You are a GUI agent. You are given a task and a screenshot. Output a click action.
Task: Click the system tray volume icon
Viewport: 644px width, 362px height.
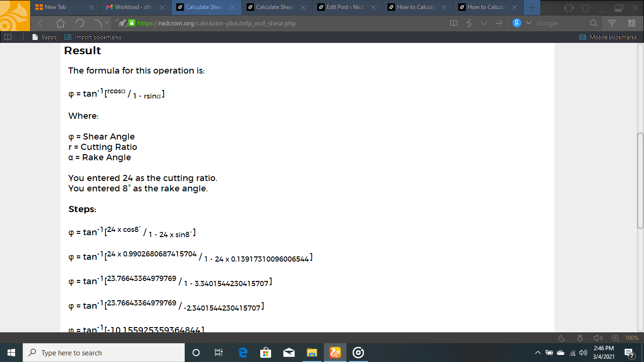point(584,353)
